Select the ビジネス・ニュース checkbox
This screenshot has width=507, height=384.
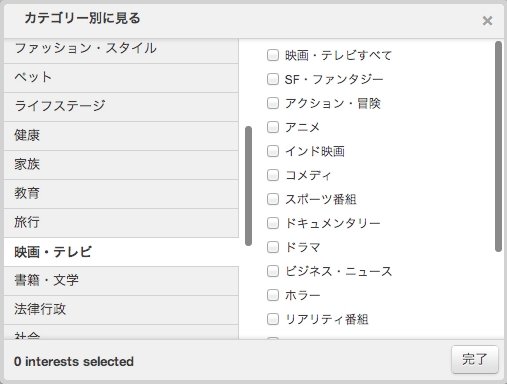tap(273, 271)
